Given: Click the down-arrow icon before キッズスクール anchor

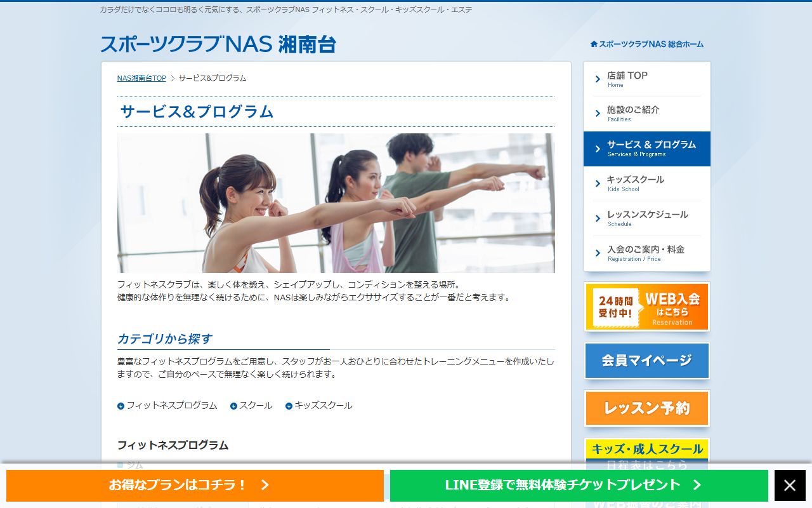Looking at the screenshot, I should [289, 406].
